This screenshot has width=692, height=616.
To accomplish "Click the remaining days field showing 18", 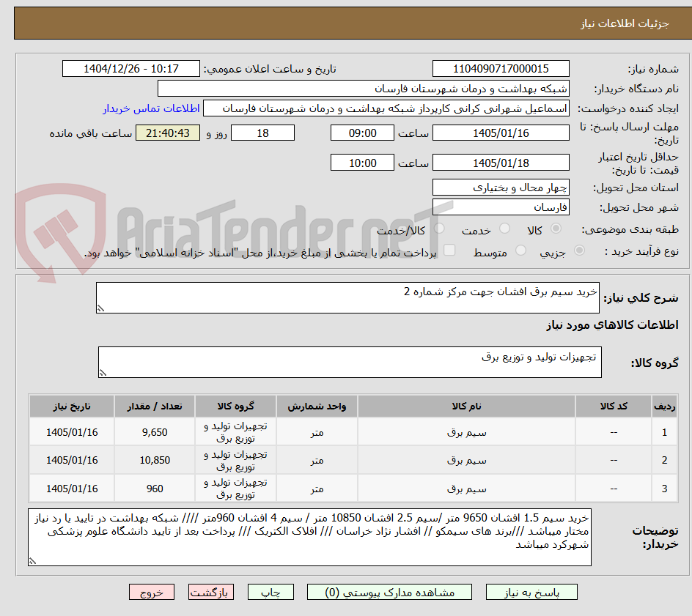I will (x=262, y=133).
